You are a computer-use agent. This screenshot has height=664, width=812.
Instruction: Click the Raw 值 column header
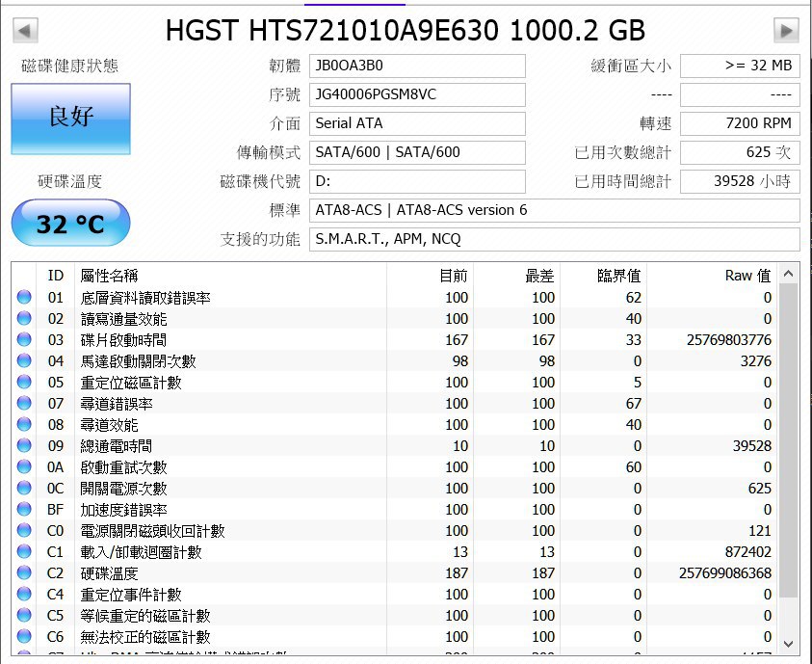(747, 276)
